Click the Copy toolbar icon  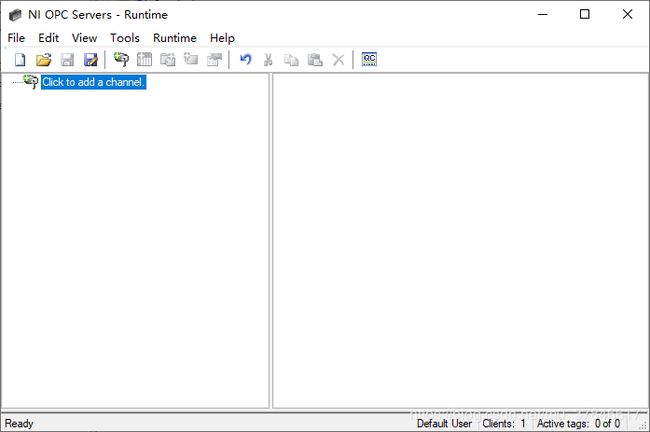point(291,60)
